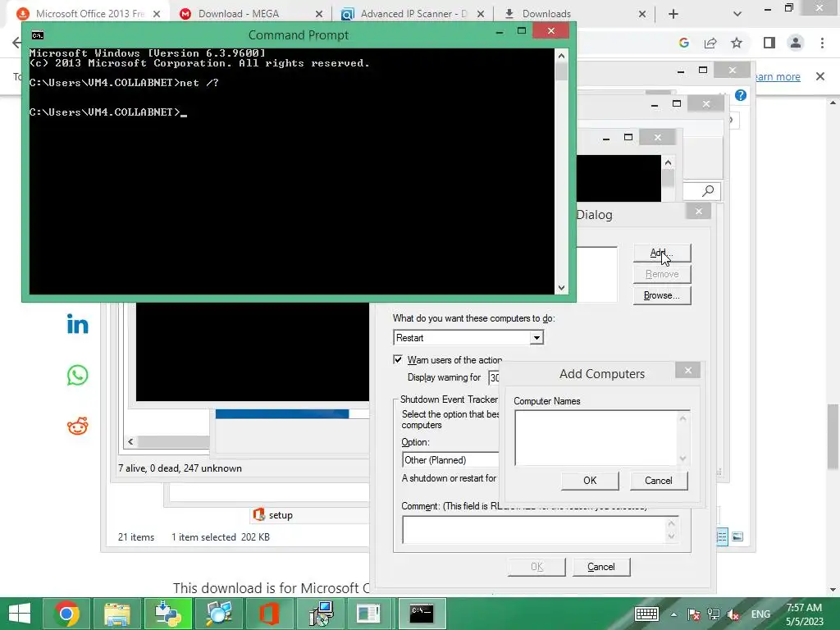Open the network tray icon

714,614
